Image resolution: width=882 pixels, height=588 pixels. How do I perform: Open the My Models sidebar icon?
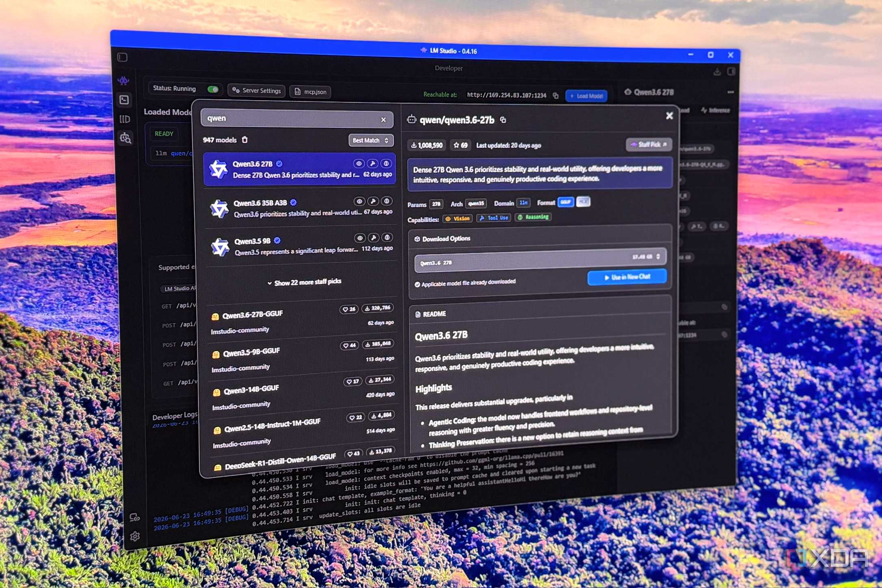(x=125, y=119)
